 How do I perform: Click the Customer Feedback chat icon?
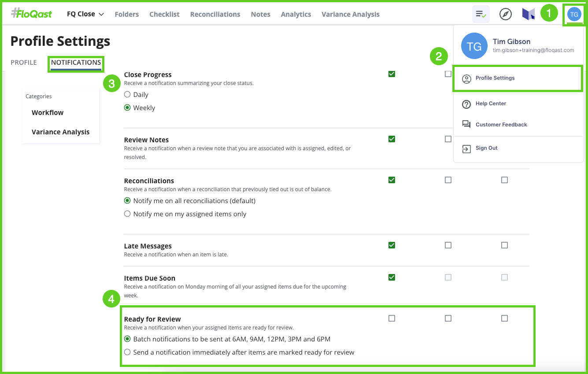(466, 125)
